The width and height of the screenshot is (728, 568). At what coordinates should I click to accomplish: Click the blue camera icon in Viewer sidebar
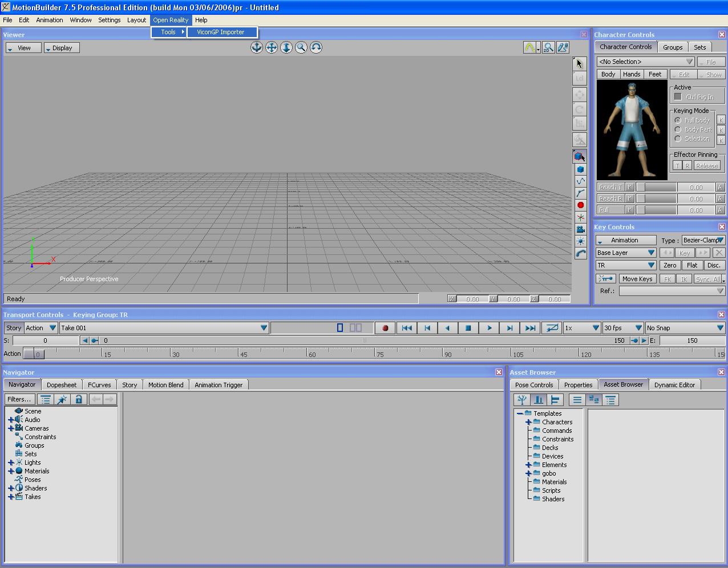tap(580, 229)
